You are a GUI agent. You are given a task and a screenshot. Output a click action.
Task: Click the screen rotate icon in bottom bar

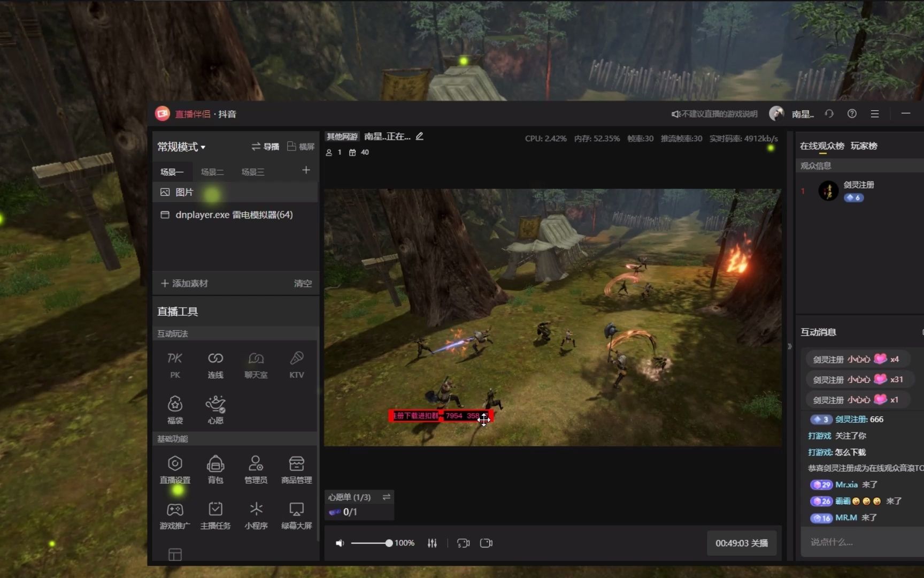click(x=463, y=543)
